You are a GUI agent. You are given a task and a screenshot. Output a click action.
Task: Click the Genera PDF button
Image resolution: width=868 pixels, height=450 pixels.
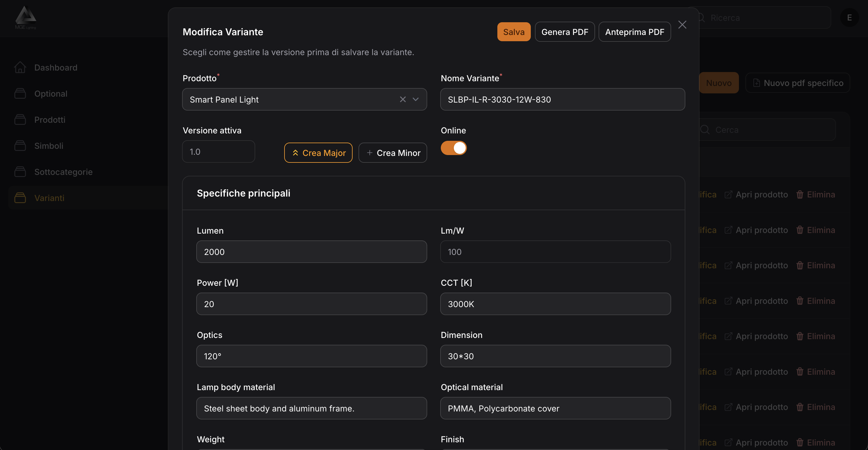[x=564, y=32]
